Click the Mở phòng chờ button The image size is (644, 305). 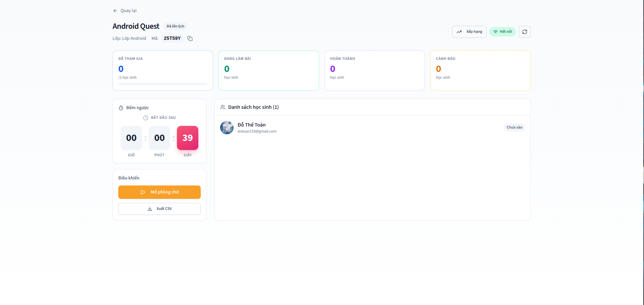(159, 192)
